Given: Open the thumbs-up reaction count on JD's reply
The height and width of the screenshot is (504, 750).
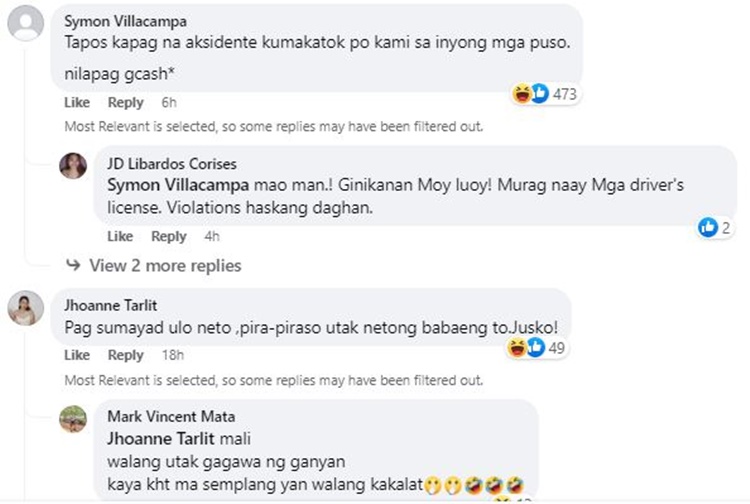Looking at the screenshot, I should (715, 228).
